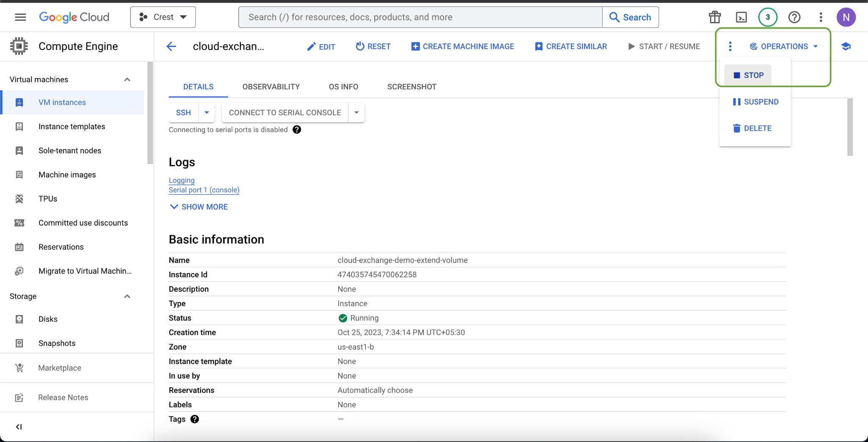Click the main page vertical scrollbar
Image resolution: width=868 pixels, height=442 pixels.
click(x=850, y=127)
